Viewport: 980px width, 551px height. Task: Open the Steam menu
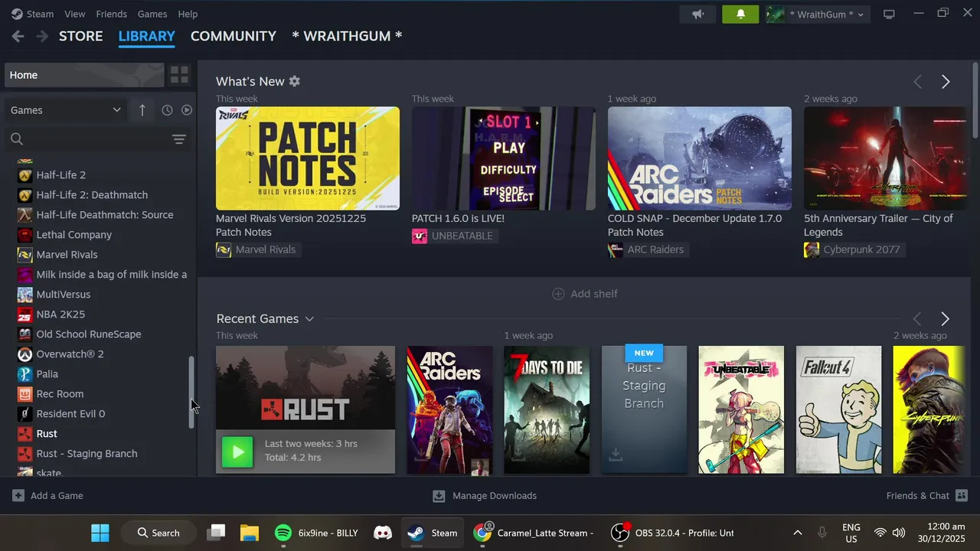pyautogui.click(x=33, y=14)
